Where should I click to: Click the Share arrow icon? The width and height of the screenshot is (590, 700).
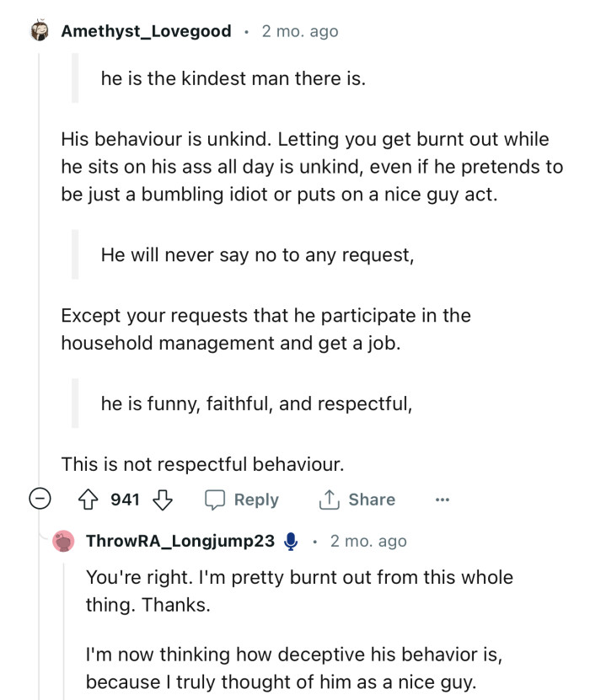329,500
